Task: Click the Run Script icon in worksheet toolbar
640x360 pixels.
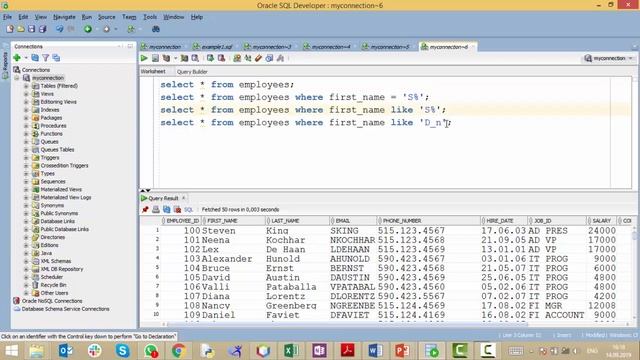Action: click(156, 58)
